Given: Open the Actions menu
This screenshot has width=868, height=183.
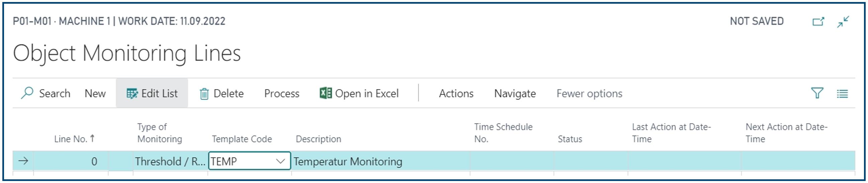Looking at the screenshot, I should [456, 94].
